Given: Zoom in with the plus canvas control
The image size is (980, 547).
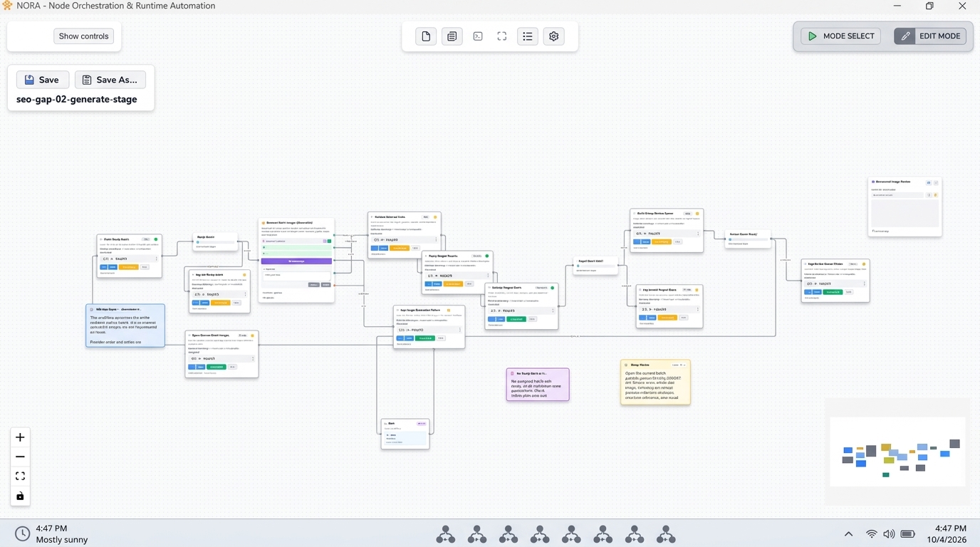Looking at the screenshot, I should tap(20, 437).
